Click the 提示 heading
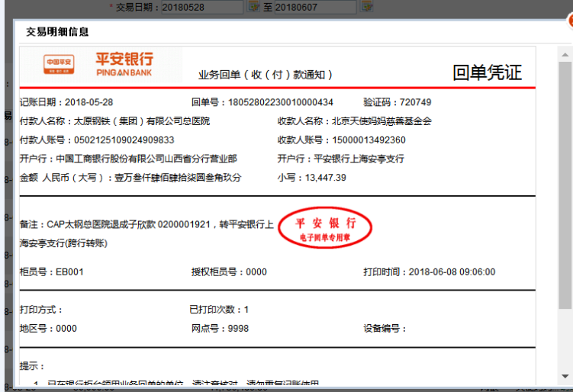The width and height of the screenshot is (573, 392). (x=32, y=366)
